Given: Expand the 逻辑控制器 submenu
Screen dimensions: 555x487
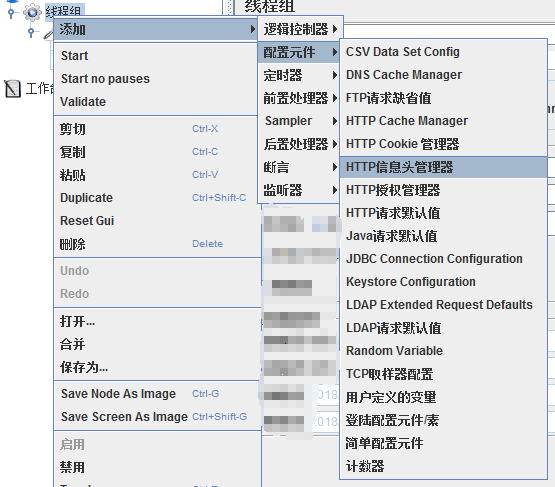Looking at the screenshot, I should [x=300, y=29].
